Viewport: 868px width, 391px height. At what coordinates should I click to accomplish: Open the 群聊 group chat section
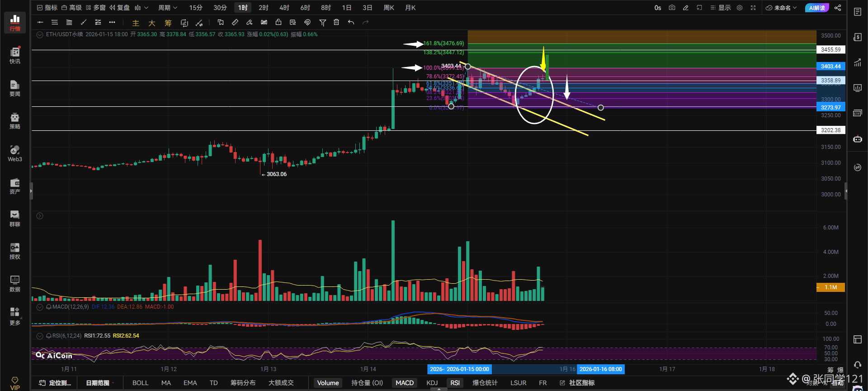(15, 218)
